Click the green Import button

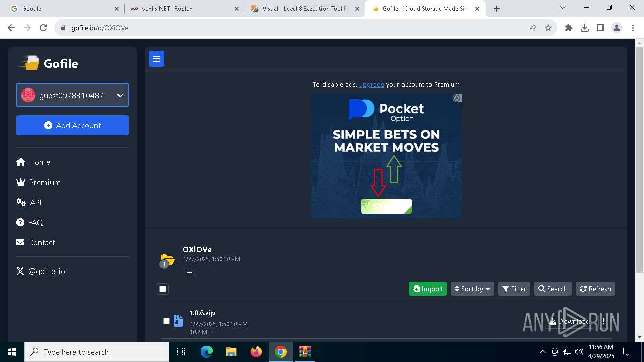pyautogui.click(x=428, y=289)
